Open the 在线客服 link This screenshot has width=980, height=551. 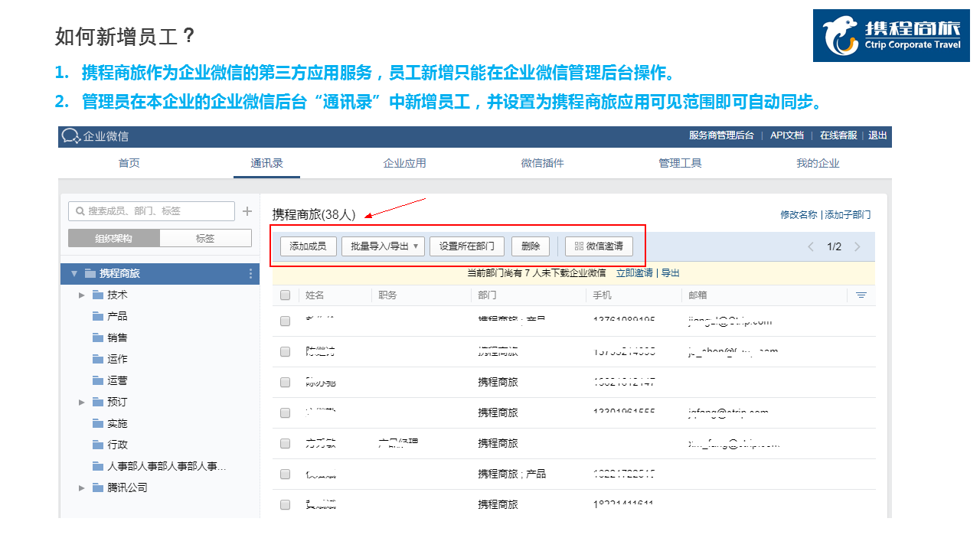coord(838,135)
